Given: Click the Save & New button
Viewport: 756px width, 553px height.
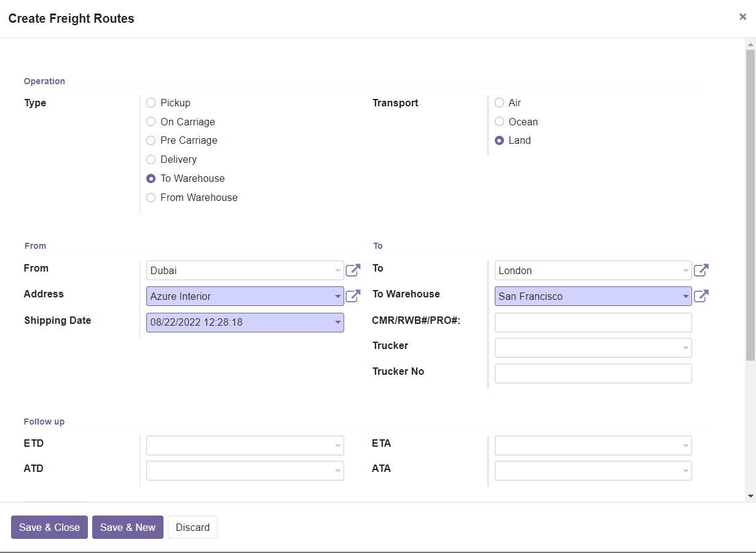Looking at the screenshot, I should 128,527.
